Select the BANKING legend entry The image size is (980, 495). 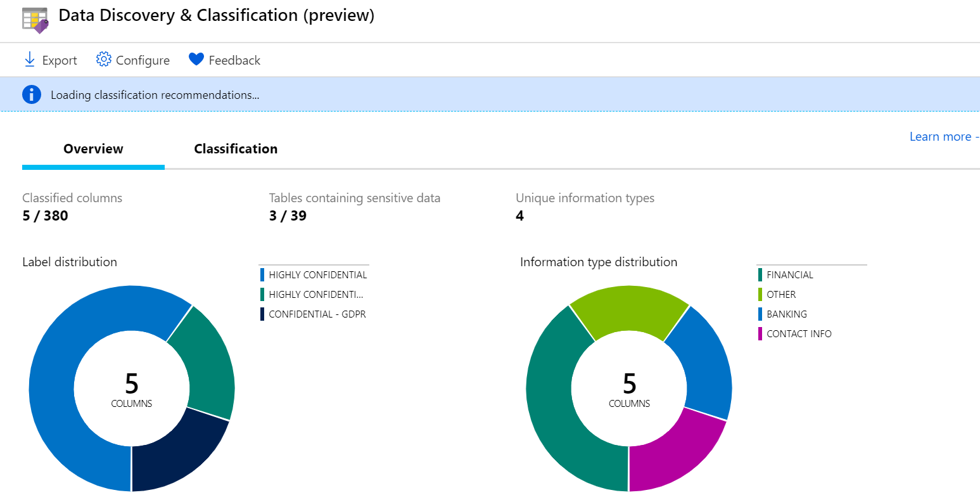tap(786, 314)
